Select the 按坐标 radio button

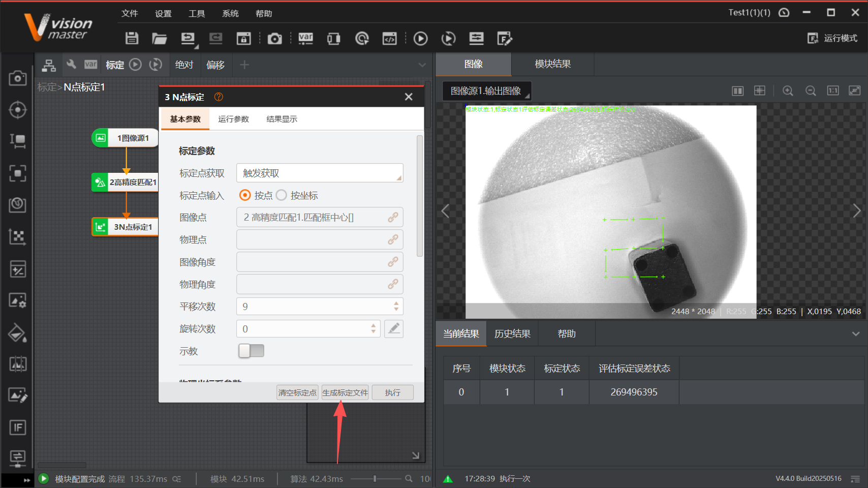[x=282, y=195]
